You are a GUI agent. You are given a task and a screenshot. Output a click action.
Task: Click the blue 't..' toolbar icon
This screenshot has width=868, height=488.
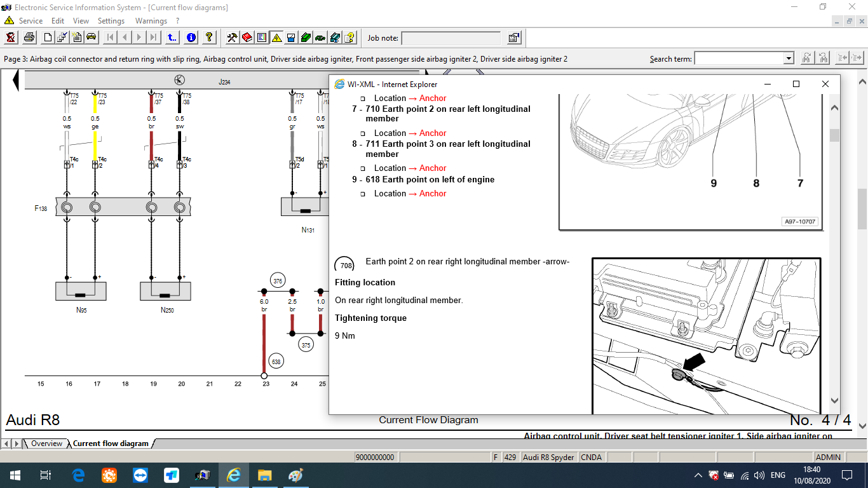tap(172, 37)
